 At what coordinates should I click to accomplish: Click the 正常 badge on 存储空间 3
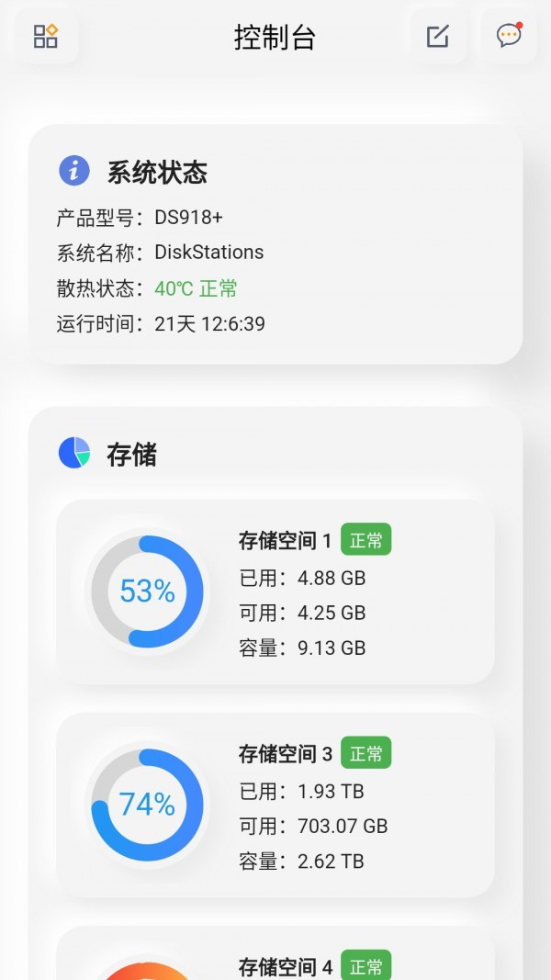[x=365, y=753]
